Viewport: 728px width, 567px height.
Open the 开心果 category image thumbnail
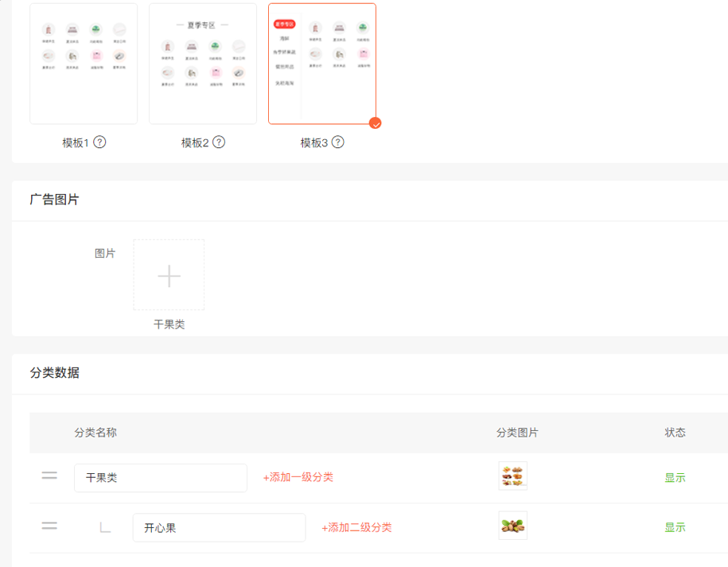tap(512, 526)
